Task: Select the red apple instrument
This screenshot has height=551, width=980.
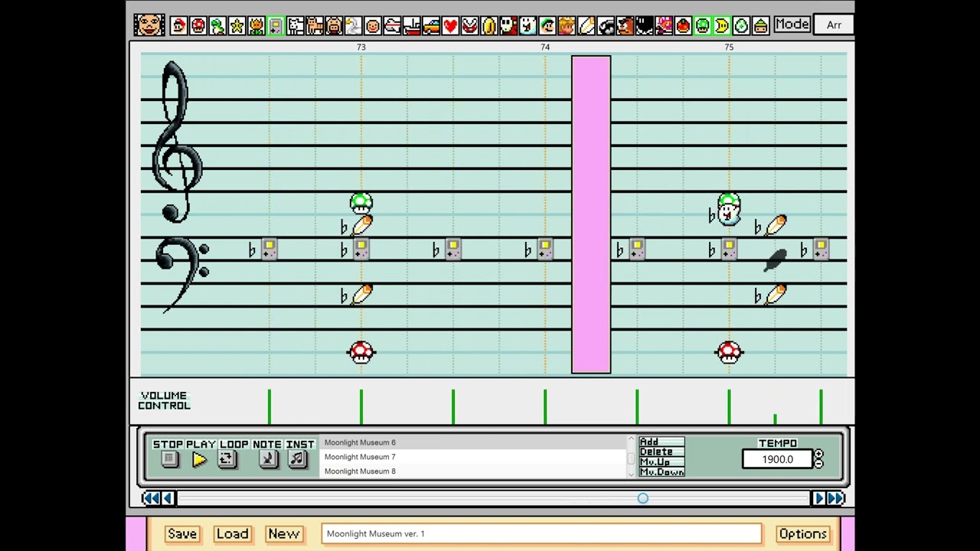Action: [x=683, y=26]
